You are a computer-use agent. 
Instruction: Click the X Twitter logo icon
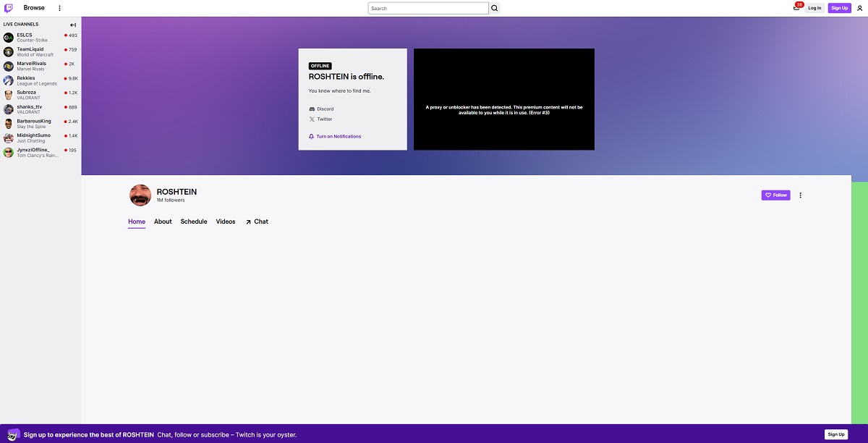(x=312, y=119)
